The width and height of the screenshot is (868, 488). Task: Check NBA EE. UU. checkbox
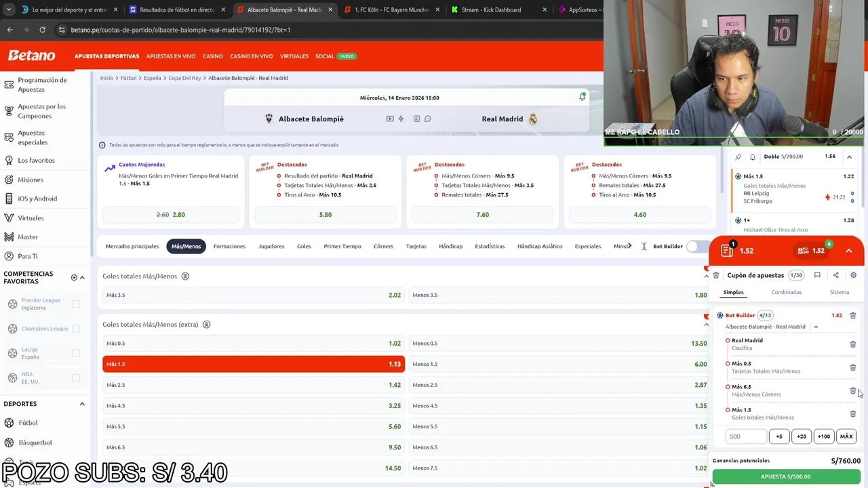tap(76, 378)
